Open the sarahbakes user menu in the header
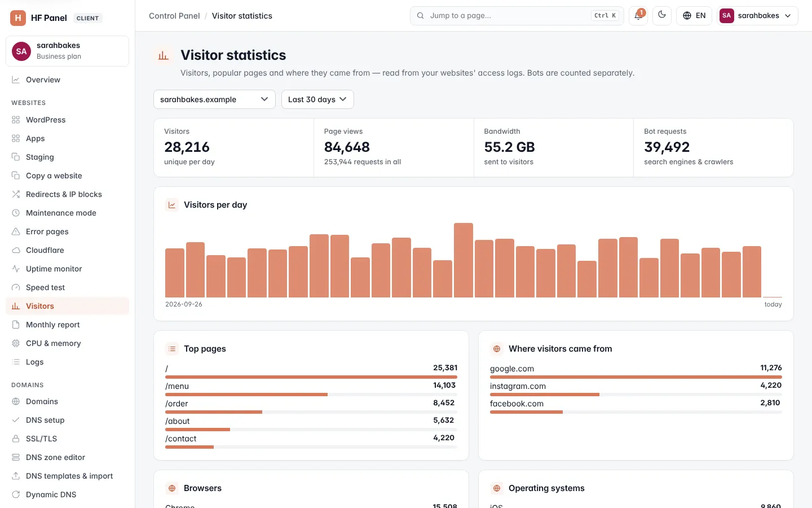The height and width of the screenshot is (508, 812). [757, 16]
